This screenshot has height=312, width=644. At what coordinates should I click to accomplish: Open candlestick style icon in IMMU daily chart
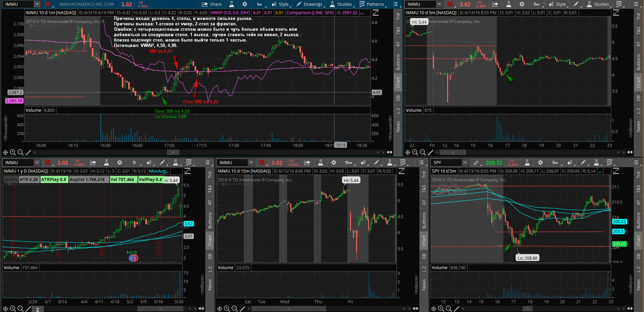(x=149, y=162)
